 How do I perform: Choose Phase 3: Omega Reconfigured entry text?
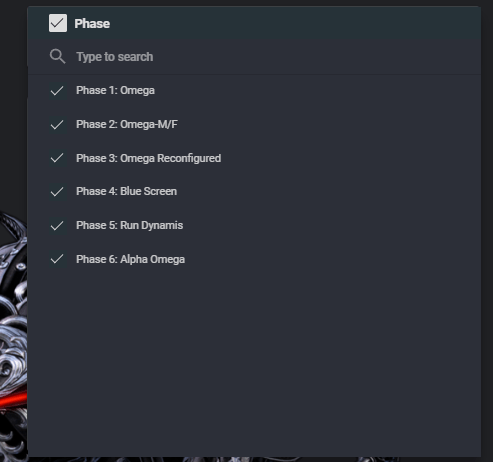pos(148,158)
